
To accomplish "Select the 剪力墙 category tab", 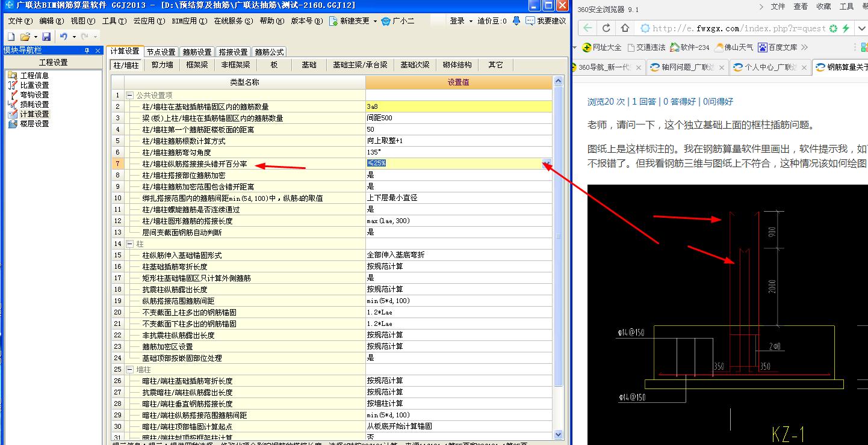I will click(162, 65).
